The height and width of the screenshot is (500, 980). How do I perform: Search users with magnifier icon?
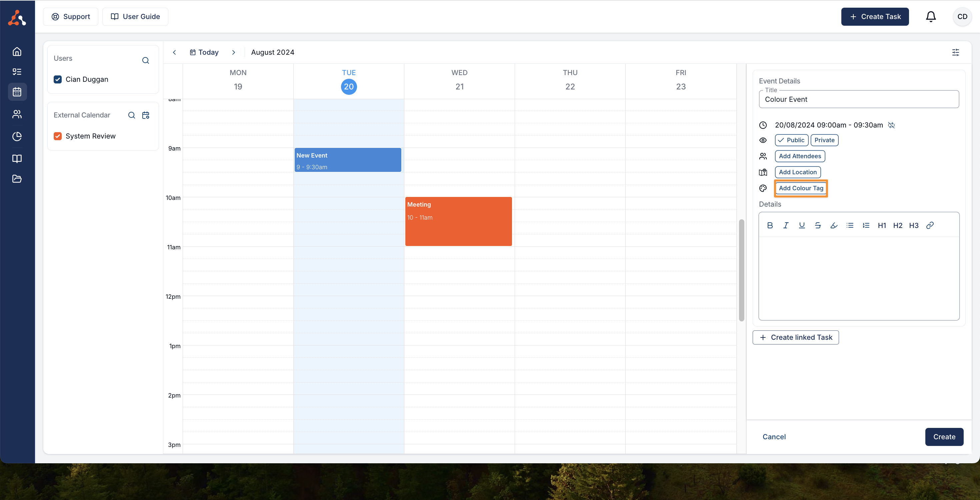[x=146, y=60]
